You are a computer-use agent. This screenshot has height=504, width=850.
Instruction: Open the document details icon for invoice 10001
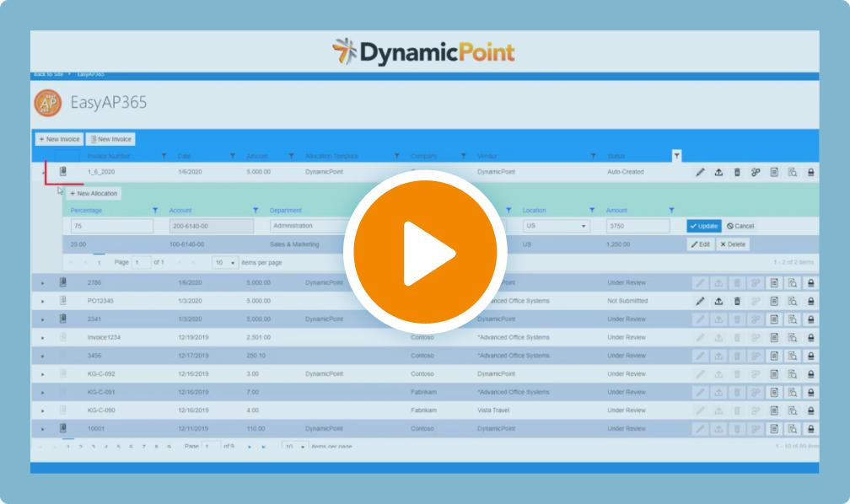(773, 429)
